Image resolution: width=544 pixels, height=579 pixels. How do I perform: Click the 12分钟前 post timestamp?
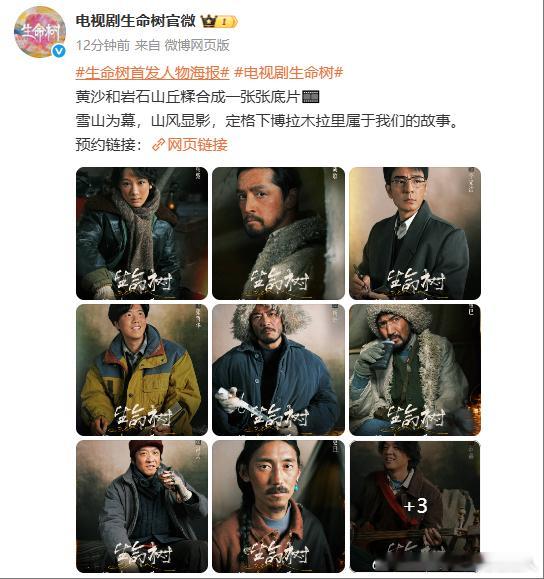(103, 45)
